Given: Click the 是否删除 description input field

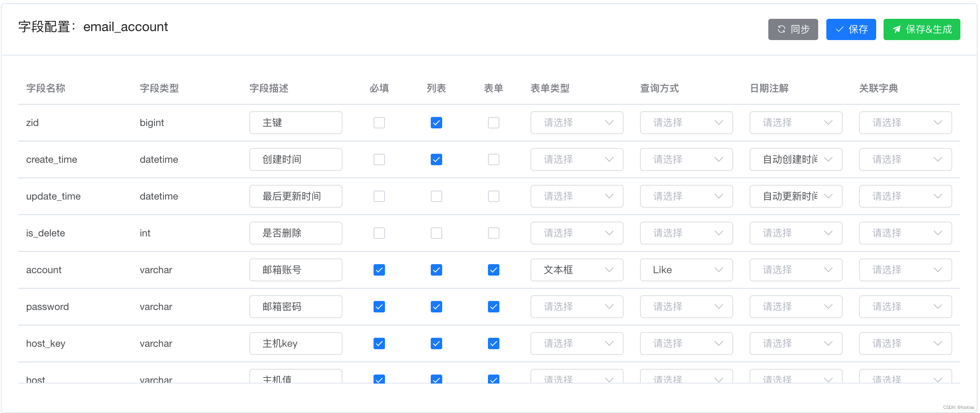Looking at the screenshot, I should click(x=295, y=233).
